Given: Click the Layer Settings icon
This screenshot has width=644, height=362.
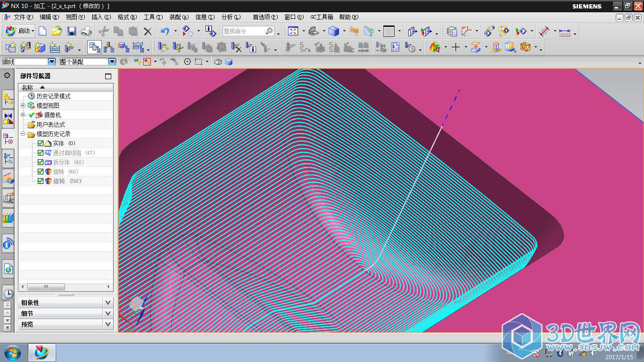Looking at the screenshot, I should [452, 32].
